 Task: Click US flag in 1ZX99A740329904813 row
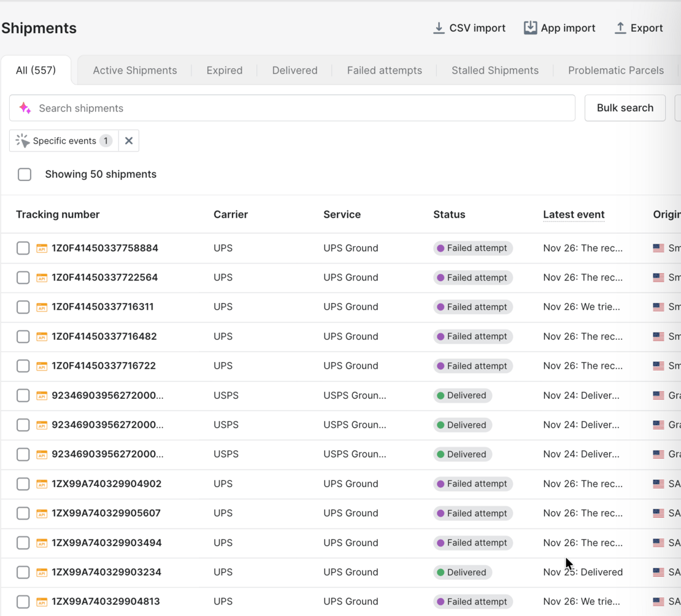click(658, 602)
